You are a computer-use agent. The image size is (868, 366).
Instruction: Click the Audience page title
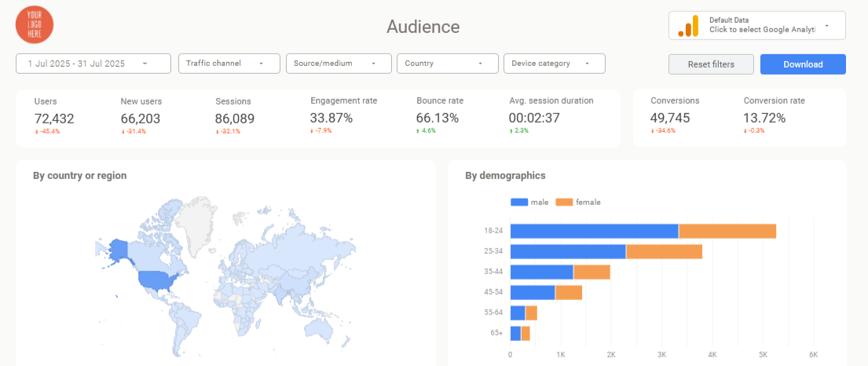click(423, 26)
